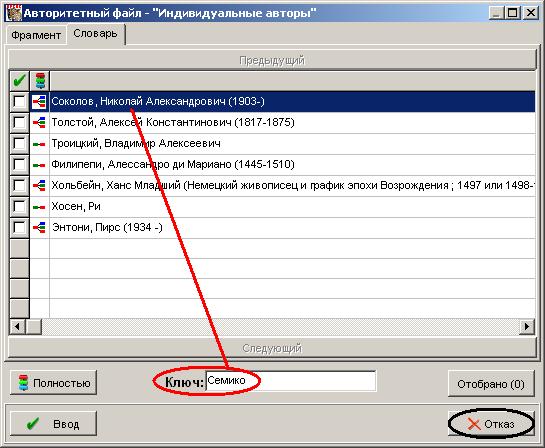Viewport: 545px width, 448px height.
Task: Confirm with the Ввод button
Action: pos(54,424)
